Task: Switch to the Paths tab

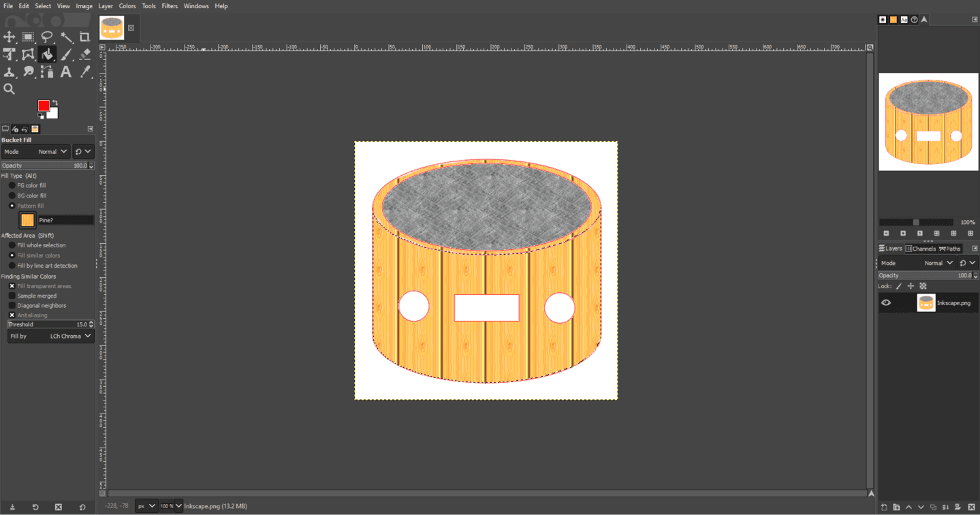Action: [x=949, y=249]
